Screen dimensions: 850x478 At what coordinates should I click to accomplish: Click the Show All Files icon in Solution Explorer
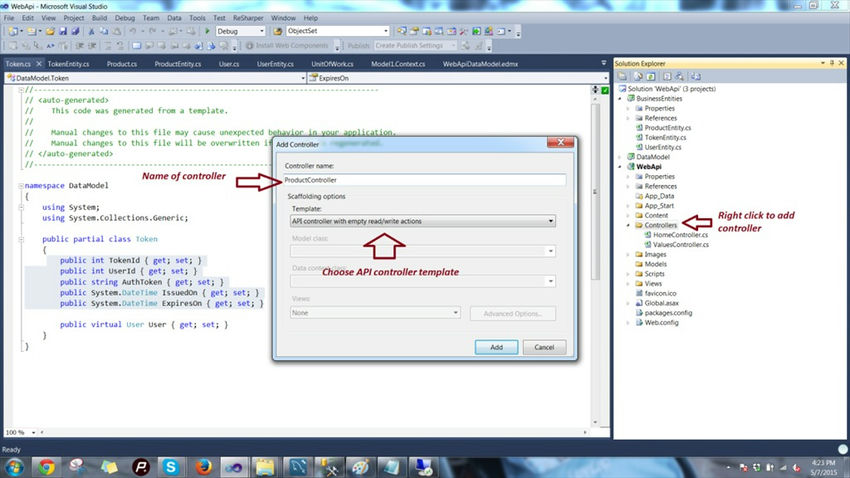[638, 76]
